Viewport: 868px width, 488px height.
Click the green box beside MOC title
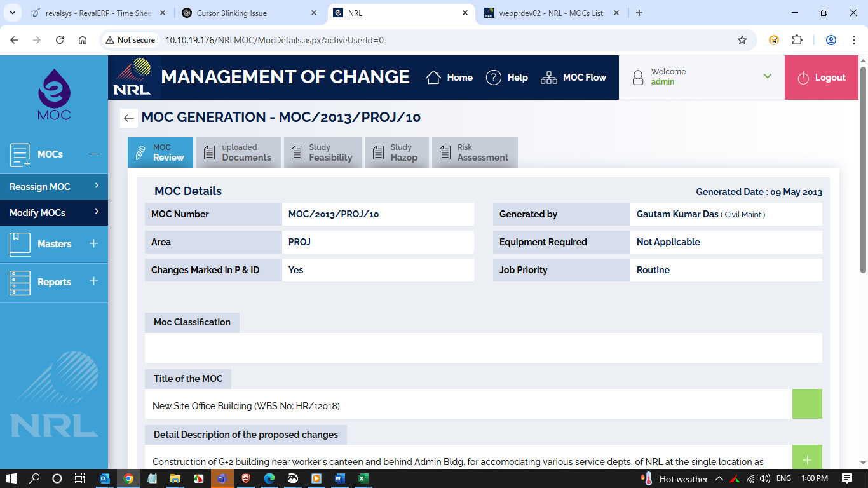(807, 404)
